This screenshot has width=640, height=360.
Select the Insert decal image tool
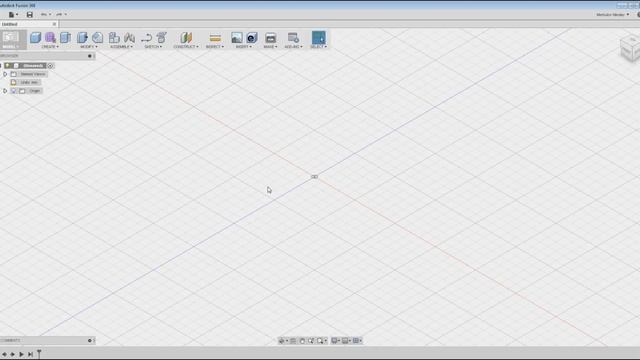coord(237,38)
